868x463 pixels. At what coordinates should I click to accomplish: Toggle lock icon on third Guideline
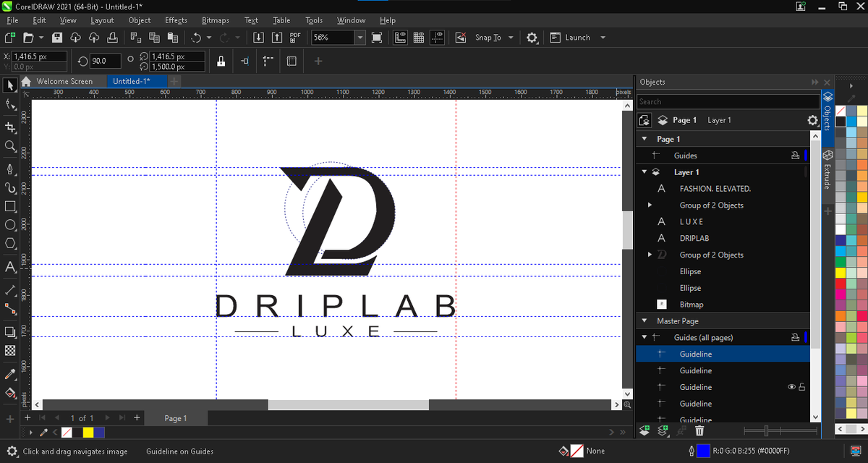click(802, 387)
